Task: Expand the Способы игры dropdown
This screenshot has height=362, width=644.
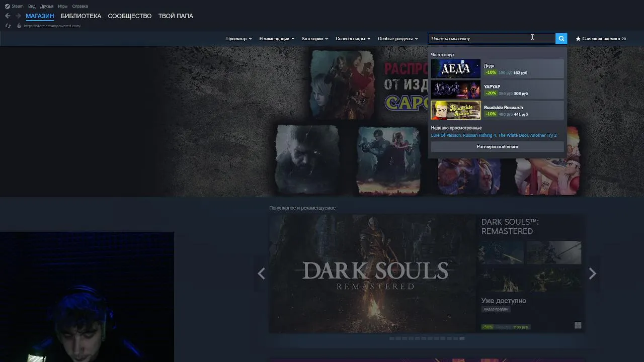Action: pyautogui.click(x=353, y=38)
